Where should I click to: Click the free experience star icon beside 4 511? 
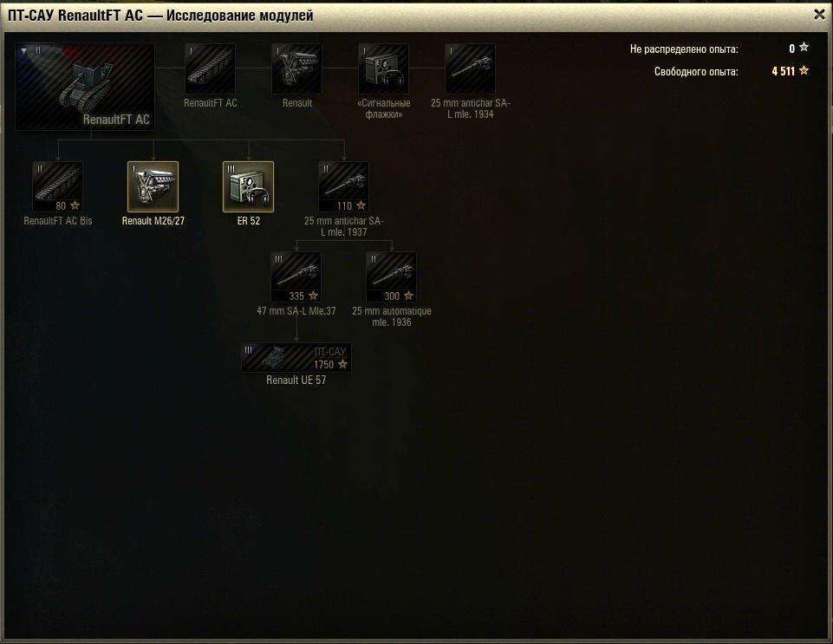point(804,70)
